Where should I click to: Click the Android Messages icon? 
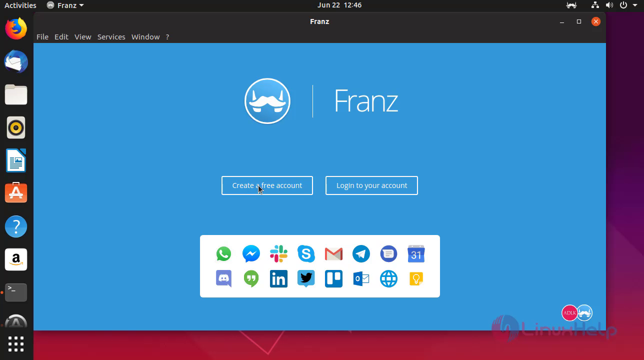click(388, 254)
